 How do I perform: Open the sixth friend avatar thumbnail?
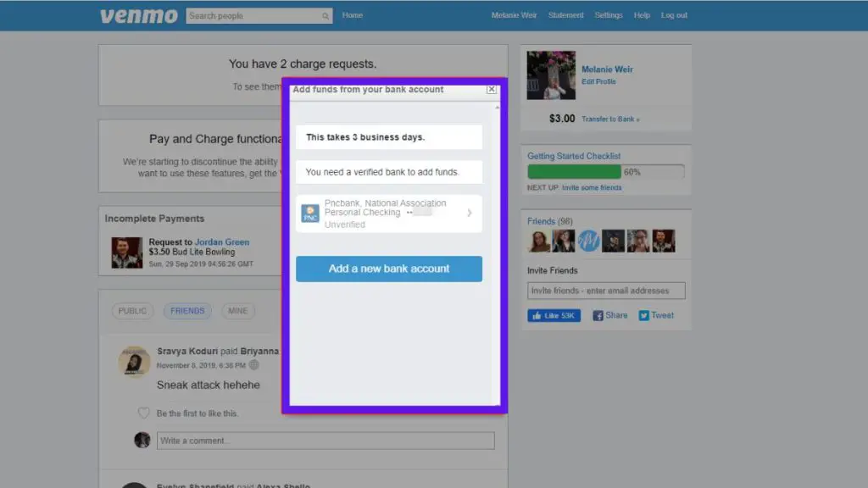pos(663,241)
